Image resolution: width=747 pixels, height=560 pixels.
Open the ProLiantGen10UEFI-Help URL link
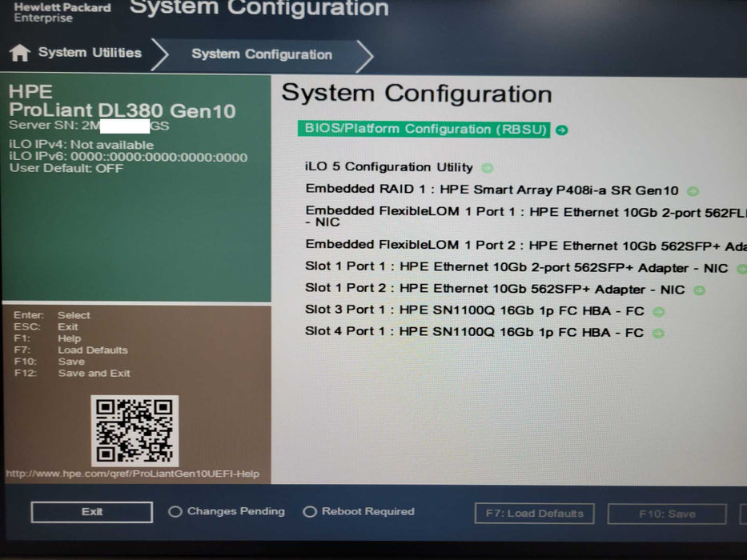coord(132,474)
